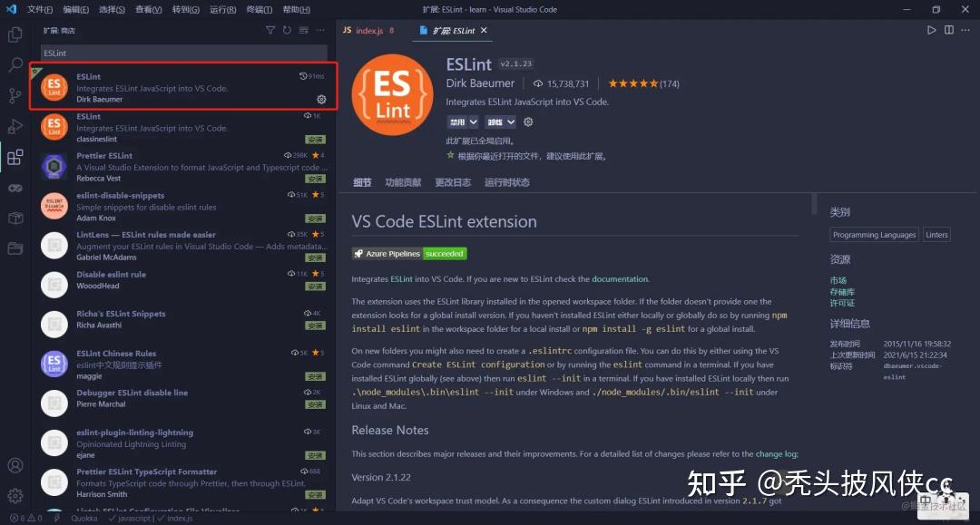Select Prettier ESLint TypeScript Formatter extension
Screen dimensions: 980x525
click(183, 481)
